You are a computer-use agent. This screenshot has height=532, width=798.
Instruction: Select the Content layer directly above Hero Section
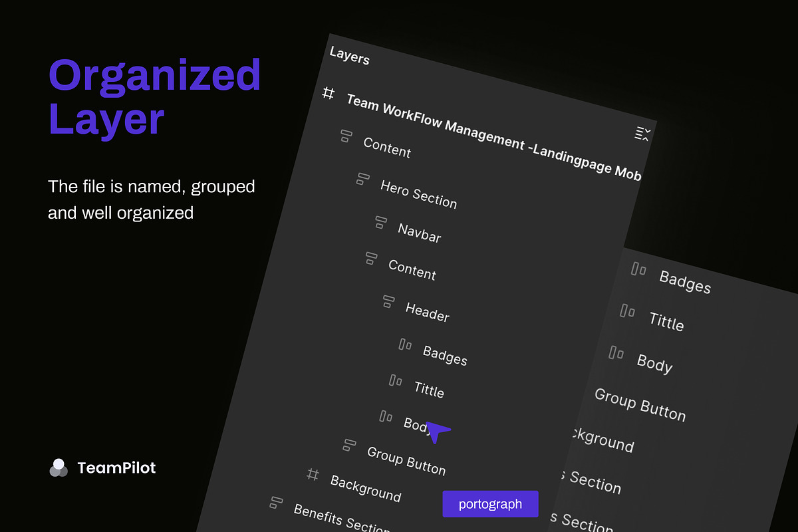point(387,147)
